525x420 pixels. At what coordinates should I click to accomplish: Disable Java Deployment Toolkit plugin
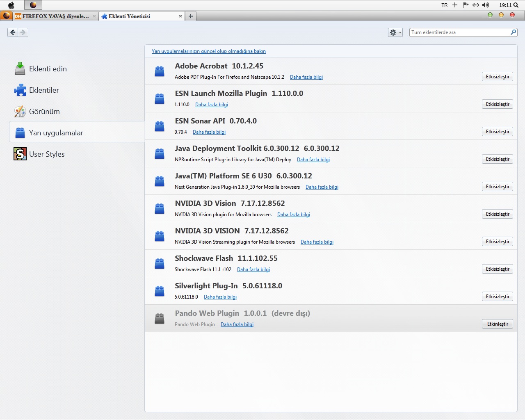pos(498,159)
